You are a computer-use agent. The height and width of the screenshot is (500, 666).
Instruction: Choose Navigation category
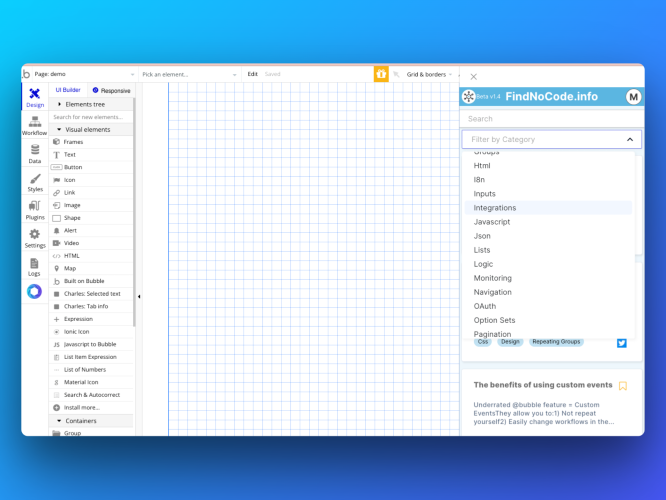pyautogui.click(x=548, y=292)
